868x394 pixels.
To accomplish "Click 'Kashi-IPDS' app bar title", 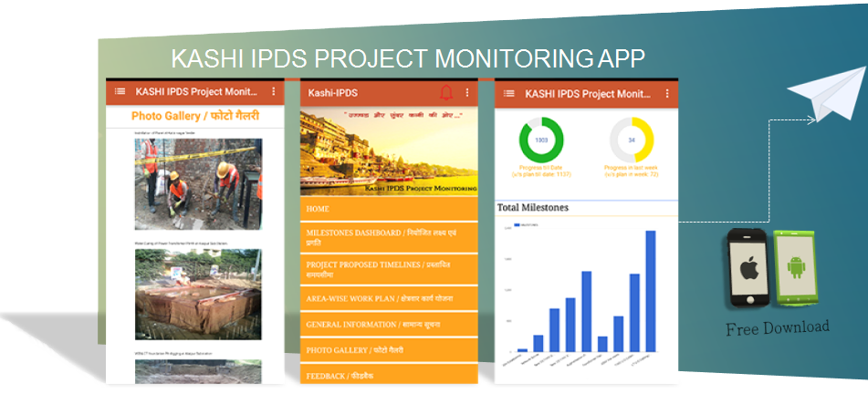I will click(333, 93).
